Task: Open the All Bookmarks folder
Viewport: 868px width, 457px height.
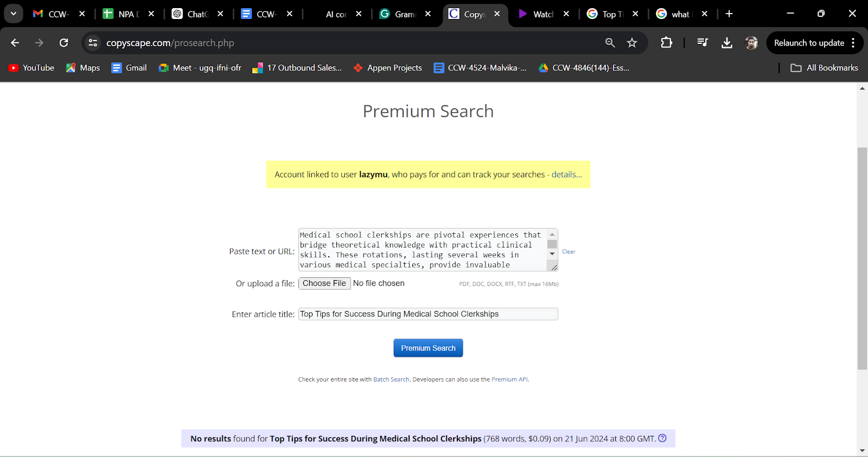Action: (x=825, y=68)
